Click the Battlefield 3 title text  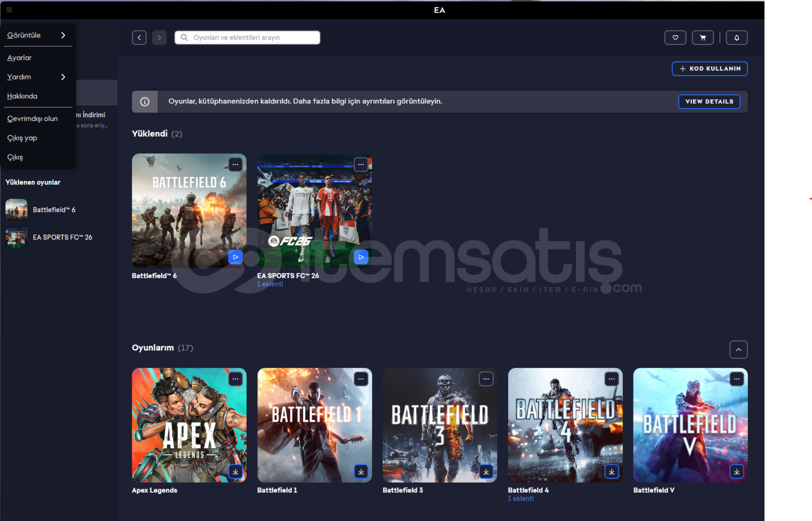click(403, 491)
